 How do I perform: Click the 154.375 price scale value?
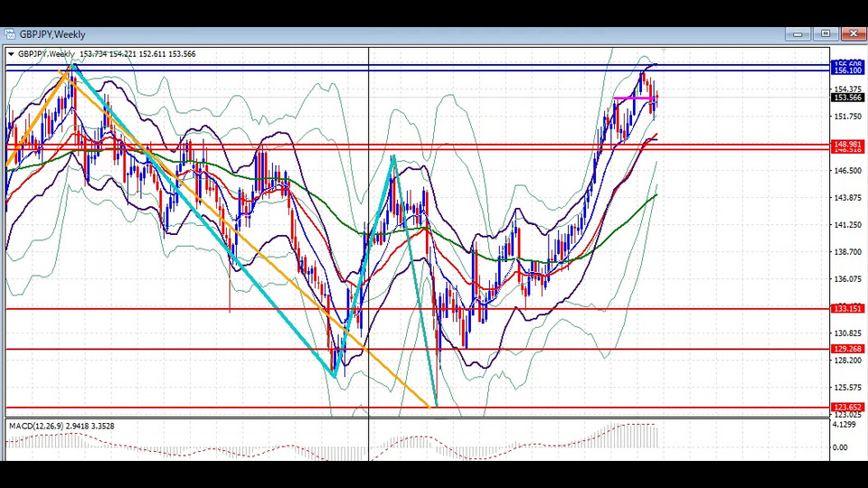coord(847,89)
